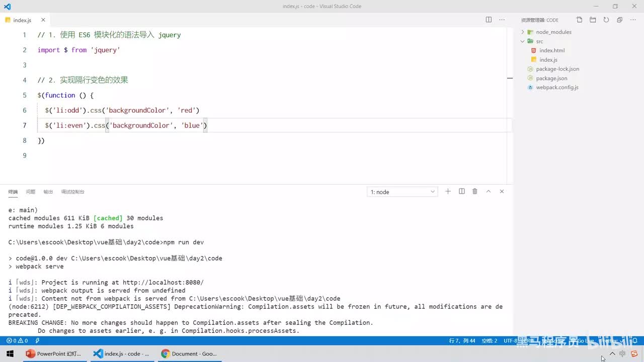Kill the terminal with the trash icon
Image resolution: width=644 pixels, height=362 pixels.
[x=475, y=191]
